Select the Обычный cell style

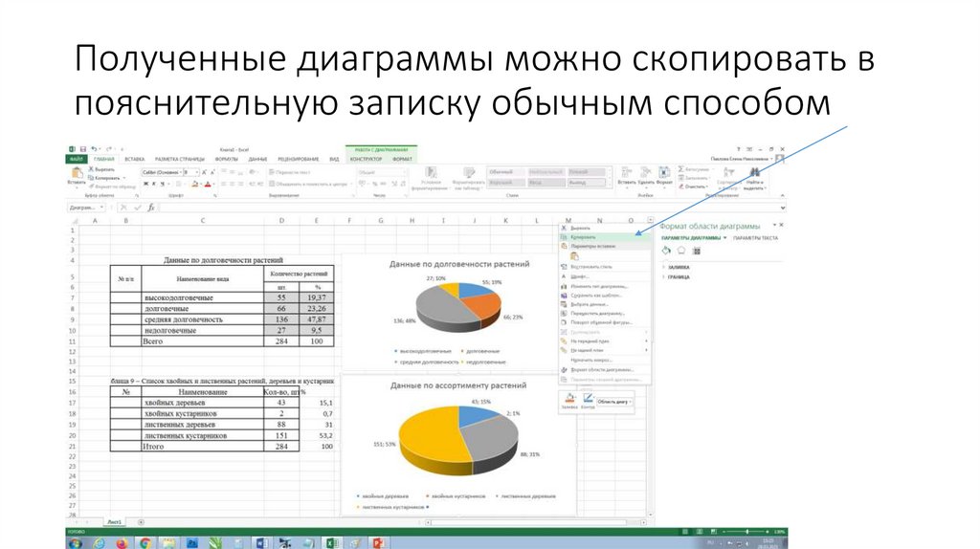[506, 172]
